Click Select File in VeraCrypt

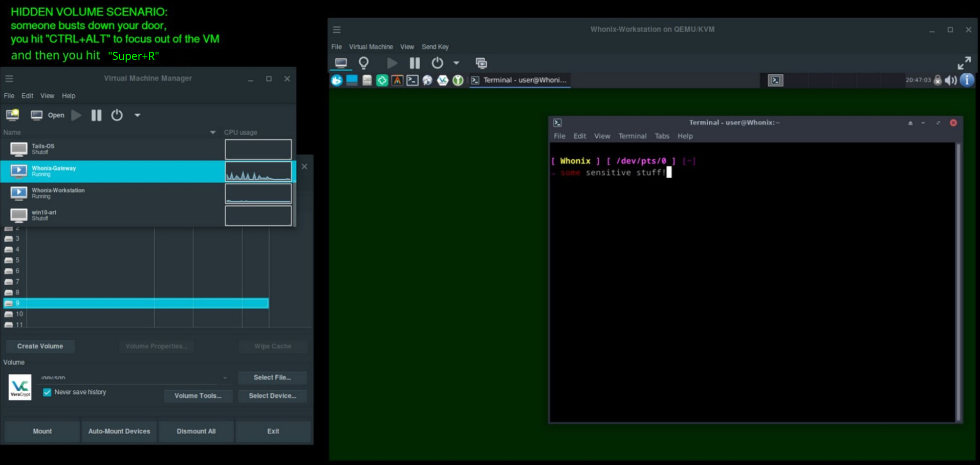[272, 377]
